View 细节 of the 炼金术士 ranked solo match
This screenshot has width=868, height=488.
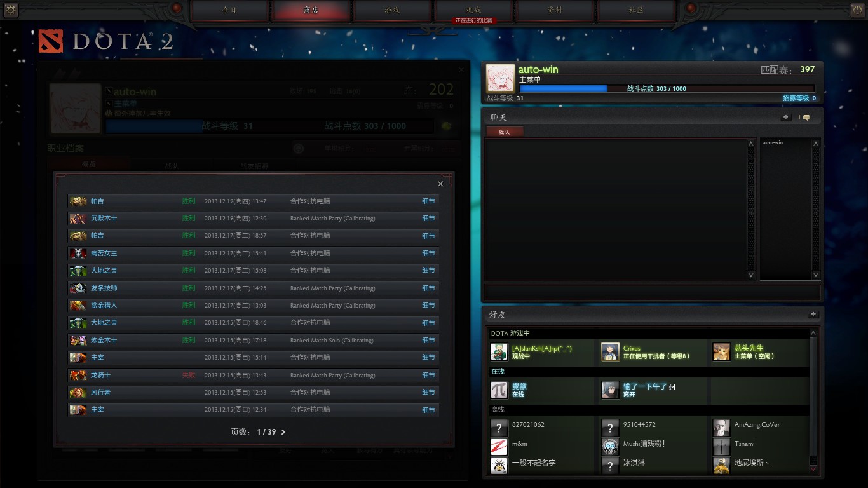pyautogui.click(x=428, y=341)
